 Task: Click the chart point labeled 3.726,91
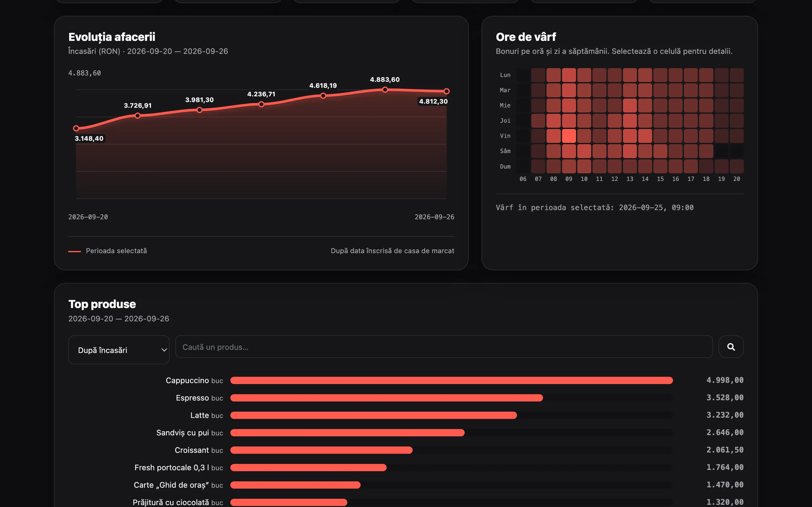[138, 116]
